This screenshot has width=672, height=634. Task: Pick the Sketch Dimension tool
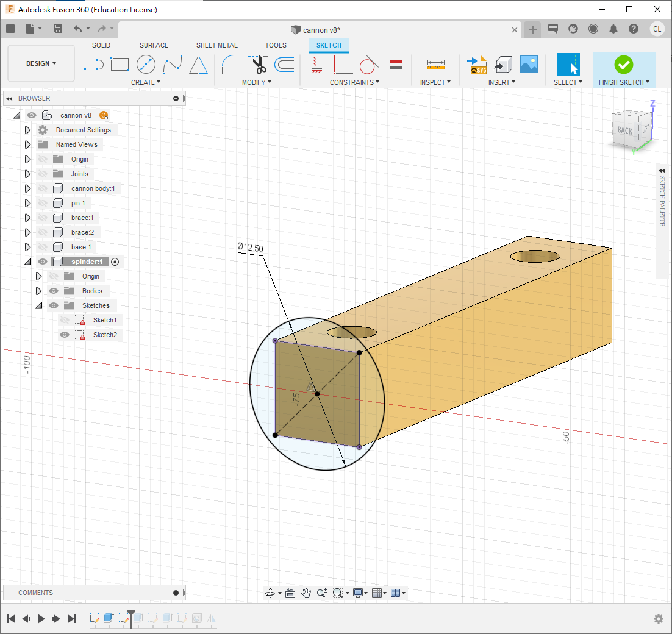click(435, 64)
